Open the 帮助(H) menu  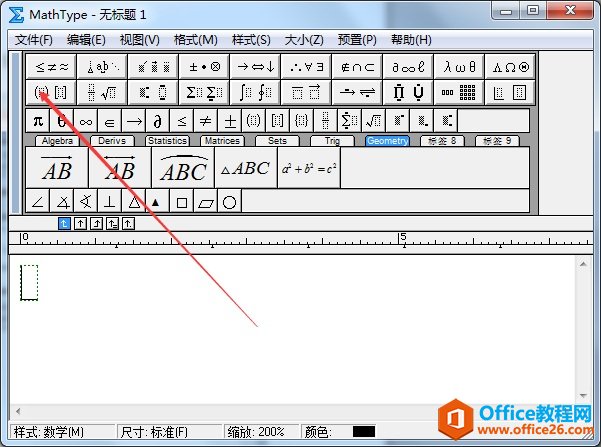411,39
